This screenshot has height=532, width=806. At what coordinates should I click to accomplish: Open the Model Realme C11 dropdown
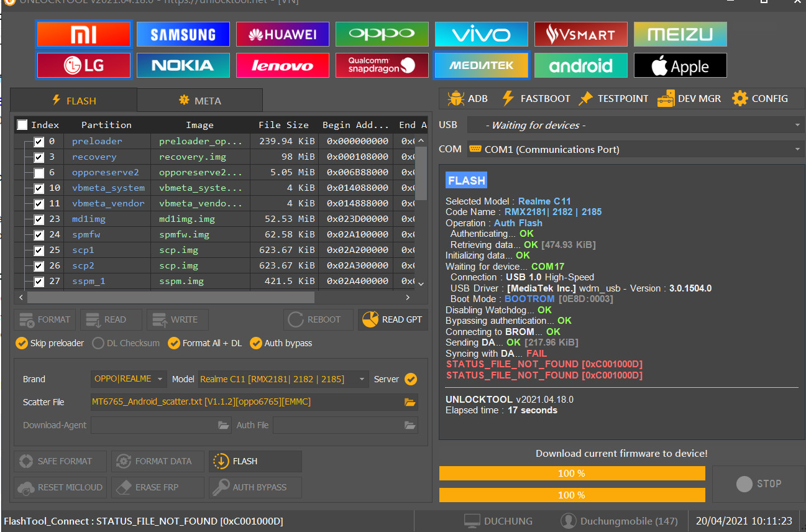tap(283, 378)
